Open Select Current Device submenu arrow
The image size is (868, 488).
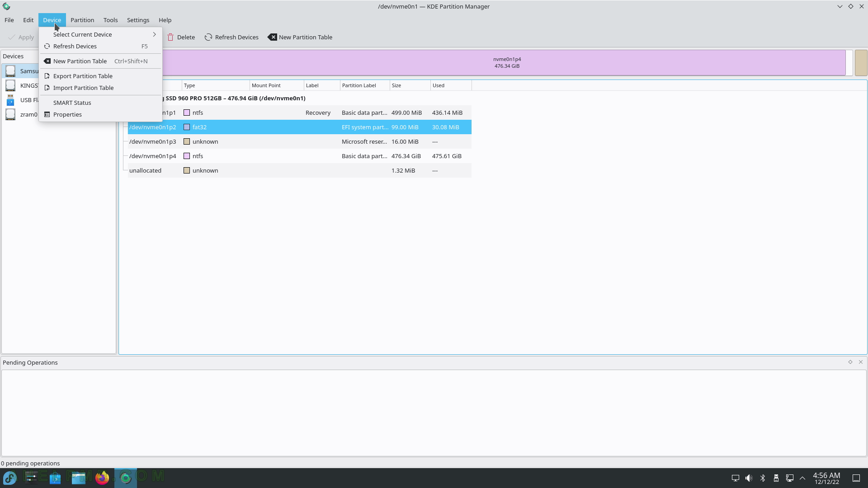pyautogui.click(x=154, y=34)
